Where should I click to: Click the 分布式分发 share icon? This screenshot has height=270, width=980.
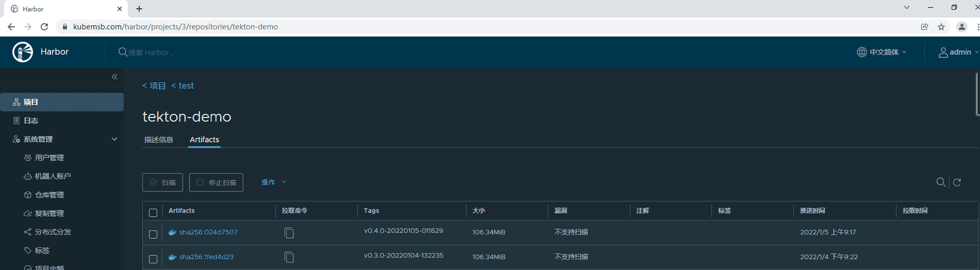28,232
